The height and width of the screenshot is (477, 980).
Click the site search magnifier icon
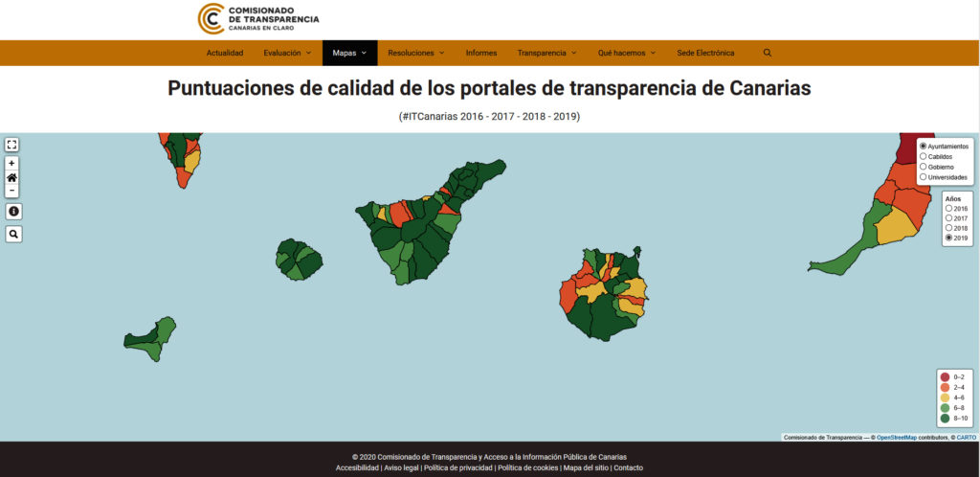pos(768,53)
